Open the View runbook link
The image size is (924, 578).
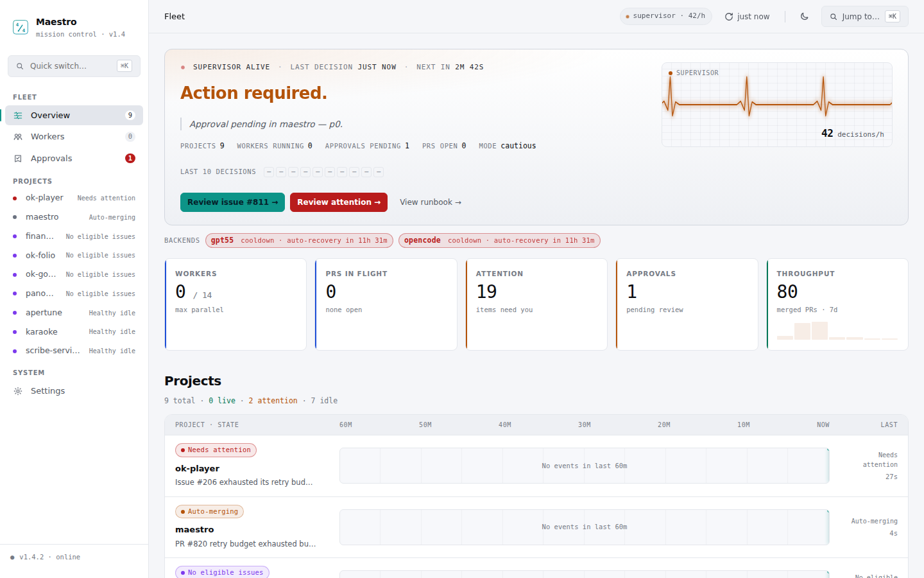click(431, 202)
